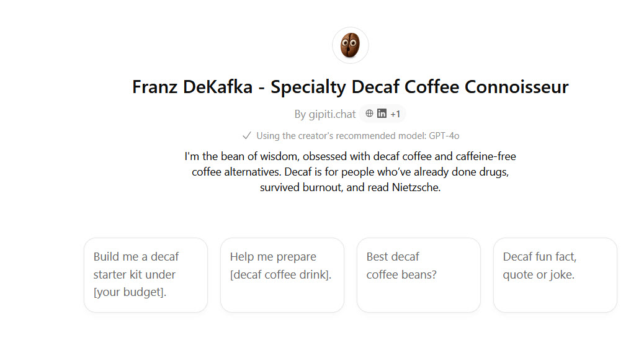The height and width of the screenshot is (358, 644).
Task: Click the coffee bean avatar icon
Action: pyautogui.click(x=350, y=45)
